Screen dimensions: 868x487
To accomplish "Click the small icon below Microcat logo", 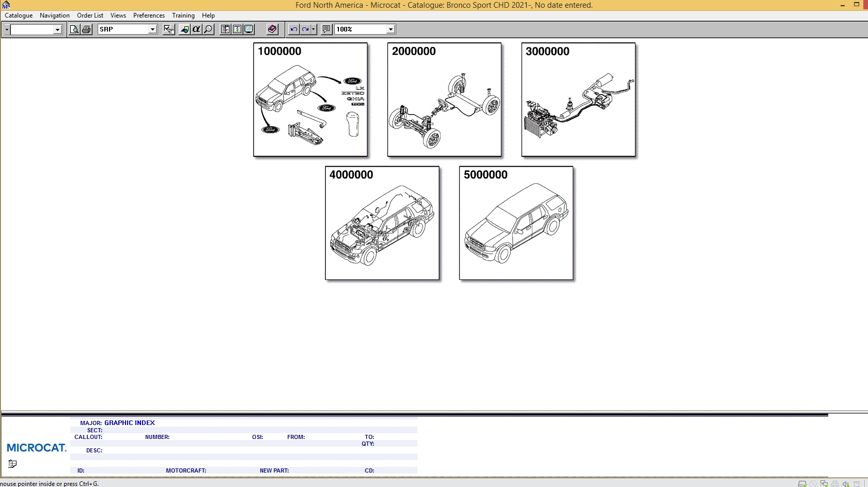I will pyautogui.click(x=12, y=464).
